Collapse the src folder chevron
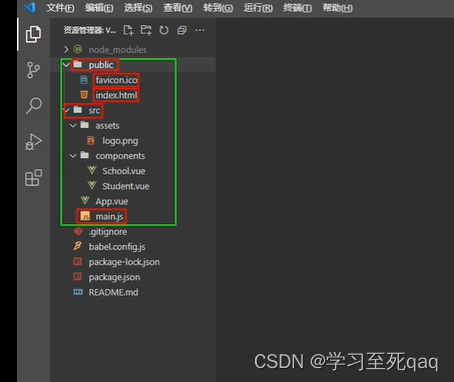454x382 pixels. [x=67, y=110]
